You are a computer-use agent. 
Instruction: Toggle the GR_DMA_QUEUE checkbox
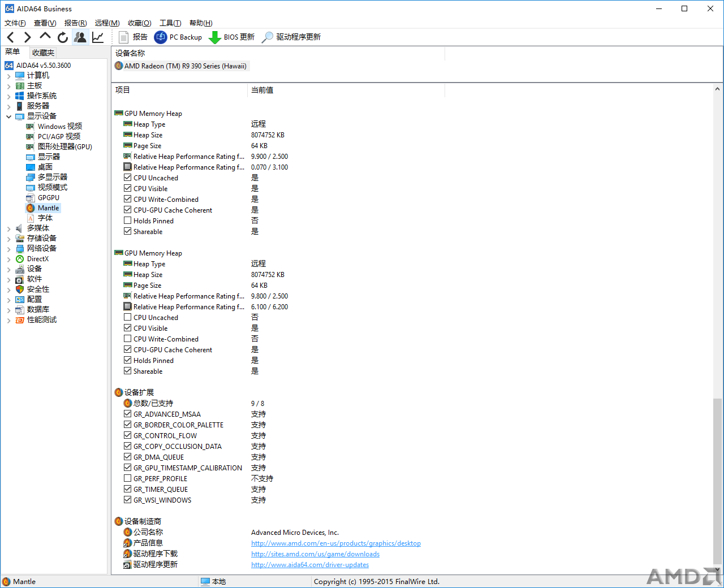point(128,457)
